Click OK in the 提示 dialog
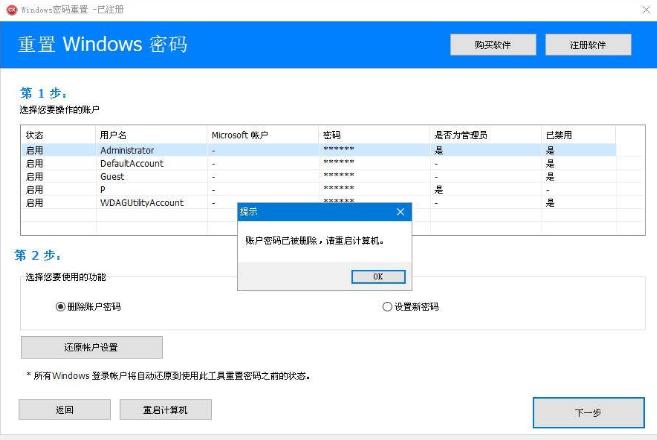 [378, 277]
